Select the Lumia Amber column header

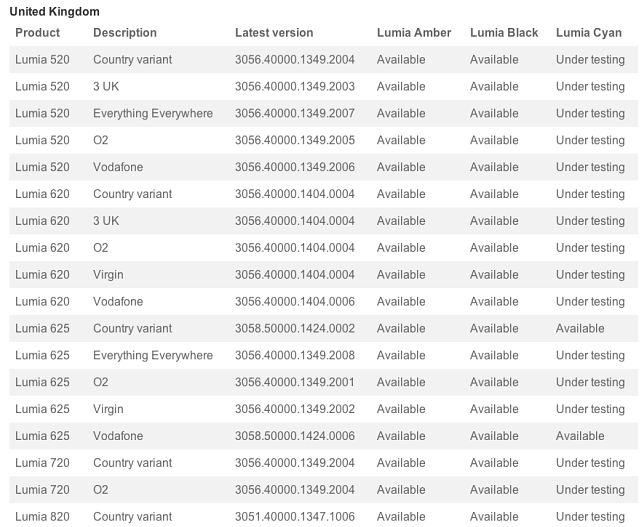(x=414, y=33)
